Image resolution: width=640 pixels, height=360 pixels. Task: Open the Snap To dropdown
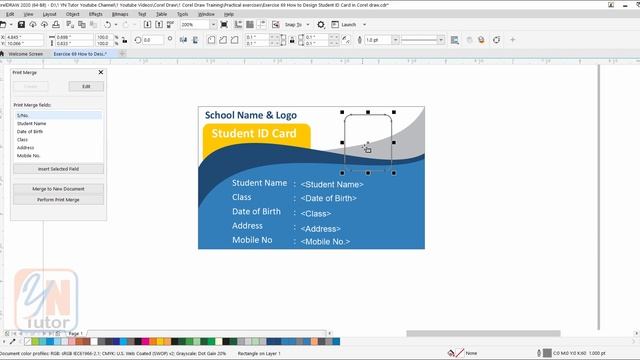[308, 24]
